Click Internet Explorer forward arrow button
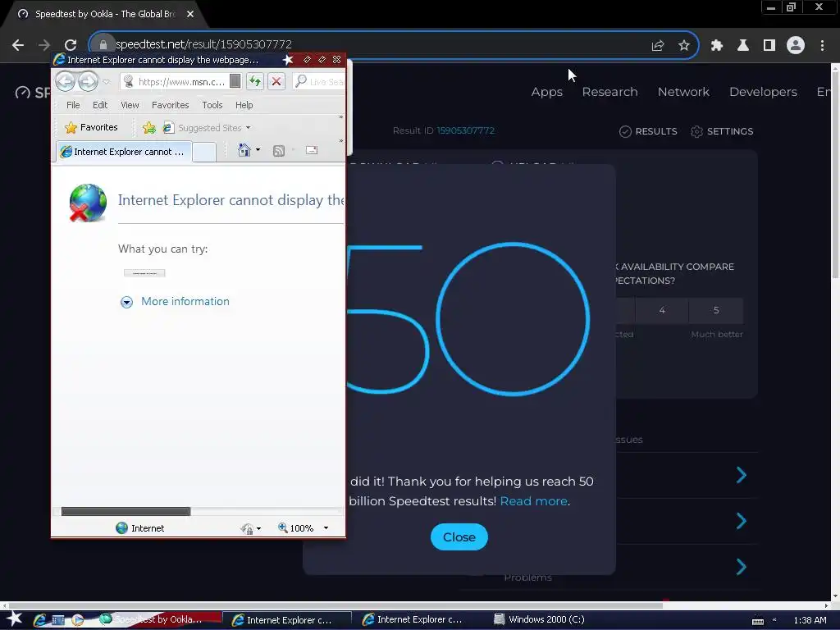Image resolution: width=840 pixels, height=630 pixels. [88, 81]
